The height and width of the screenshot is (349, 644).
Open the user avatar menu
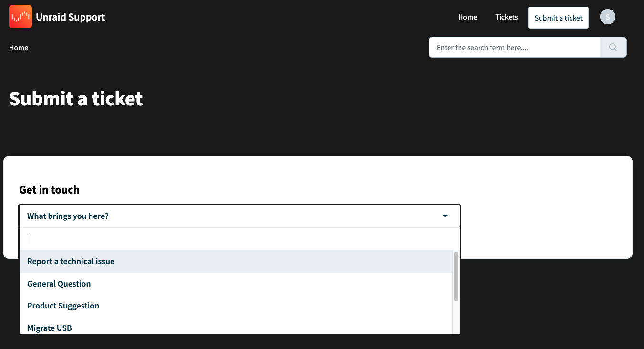tap(607, 17)
